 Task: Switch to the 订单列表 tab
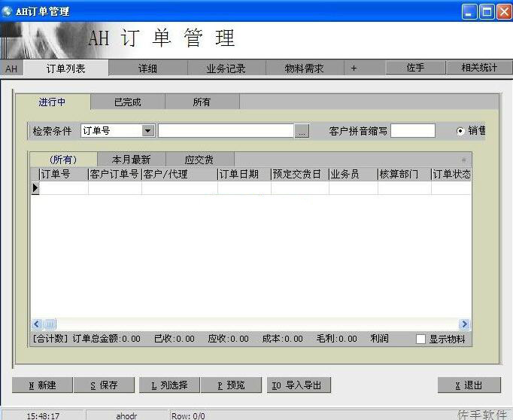coord(65,68)
